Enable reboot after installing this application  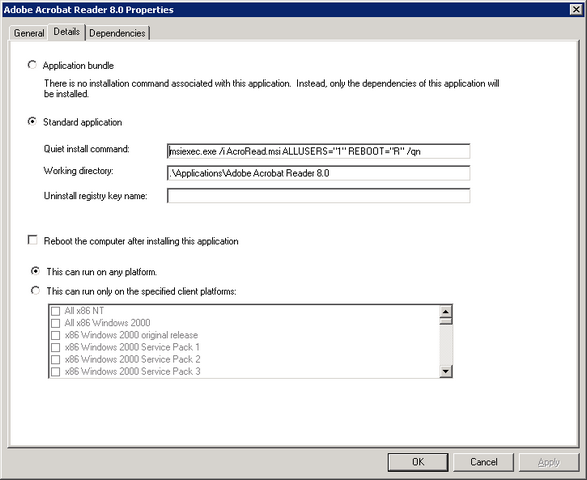[33, 240]
